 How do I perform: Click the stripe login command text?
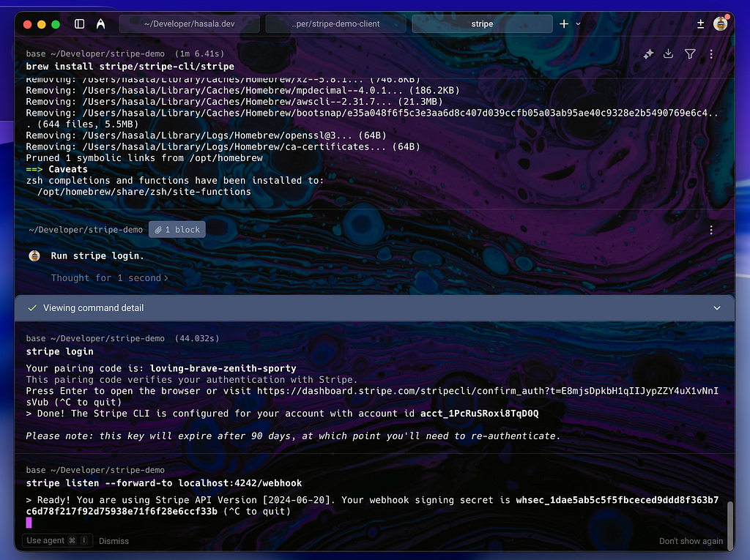(60, 351)
